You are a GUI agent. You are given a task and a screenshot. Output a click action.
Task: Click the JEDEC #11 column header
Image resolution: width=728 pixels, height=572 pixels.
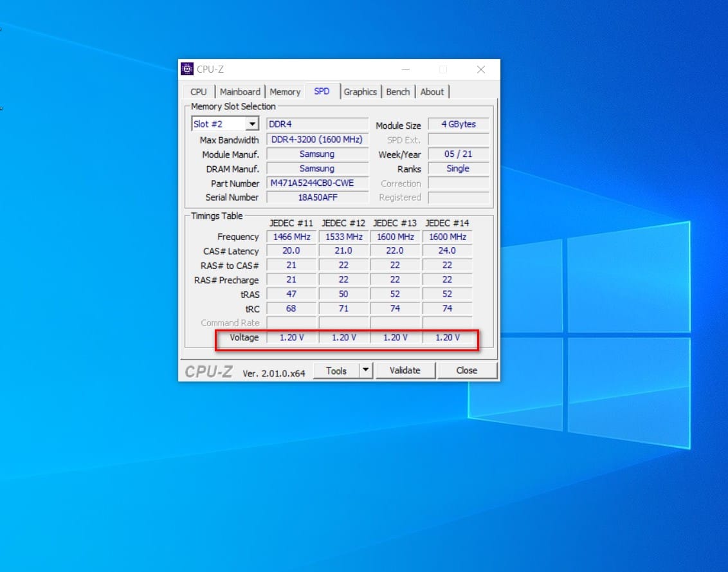291,223
